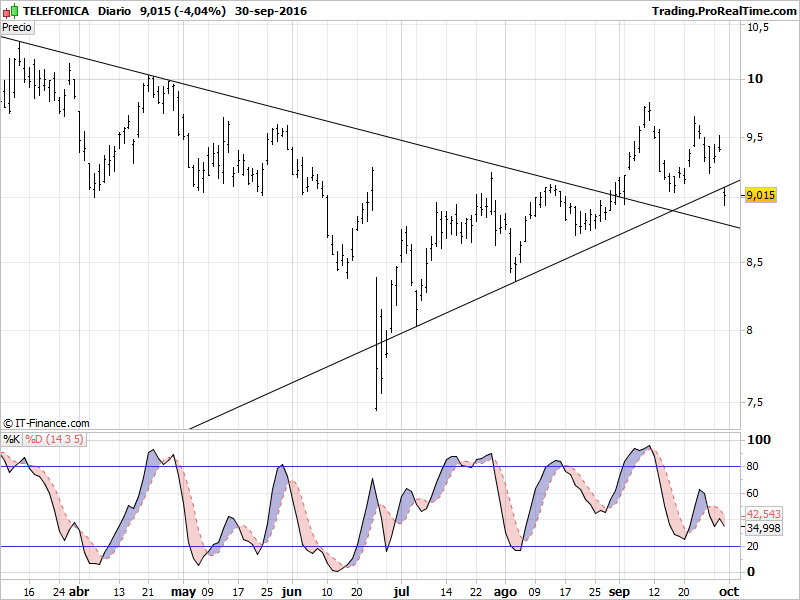Image resolution: width=800 pixels, height=600 pixels.
Task: Select the %K indicator label
Action: coord(11,439)
